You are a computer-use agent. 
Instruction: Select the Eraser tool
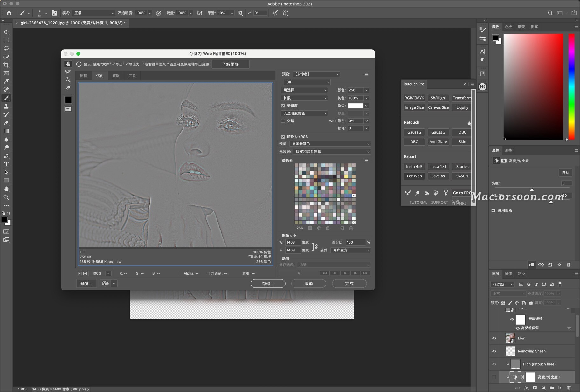click(6, 123)
